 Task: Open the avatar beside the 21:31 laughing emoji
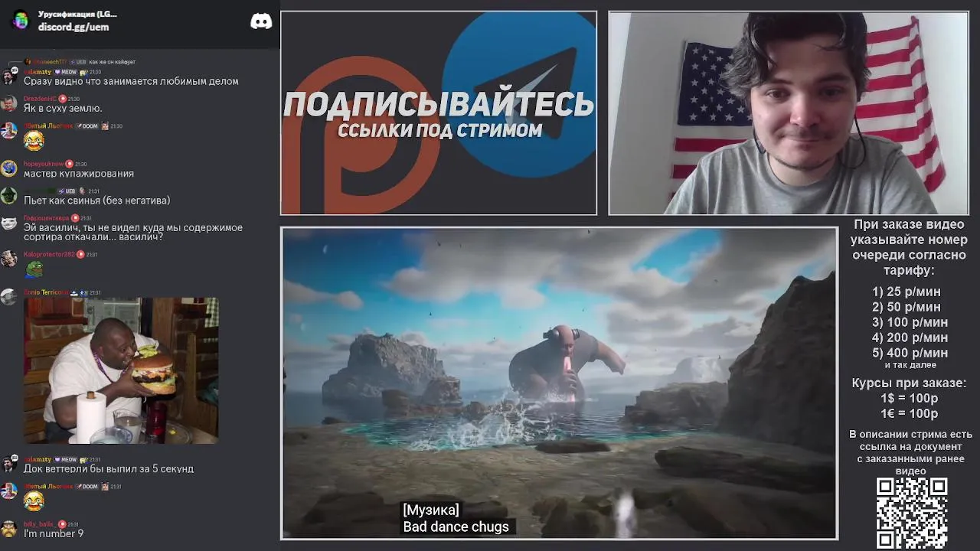[x=8, y=491]
